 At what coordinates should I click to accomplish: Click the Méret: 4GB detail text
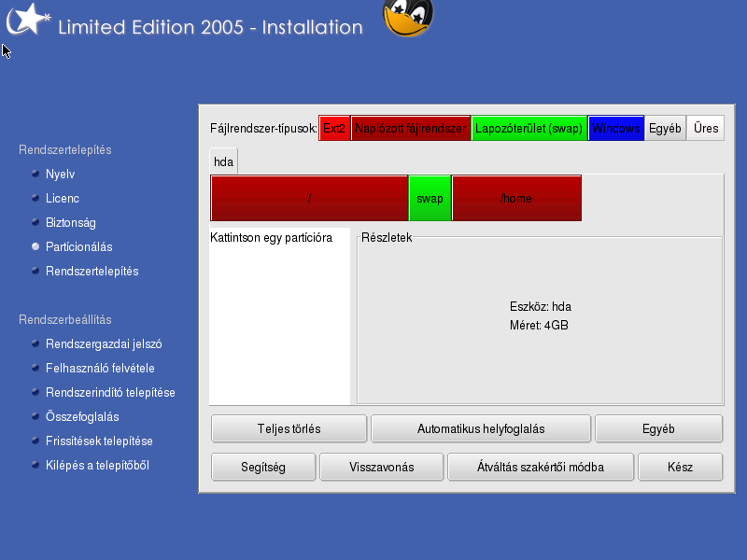coord(539,325)
